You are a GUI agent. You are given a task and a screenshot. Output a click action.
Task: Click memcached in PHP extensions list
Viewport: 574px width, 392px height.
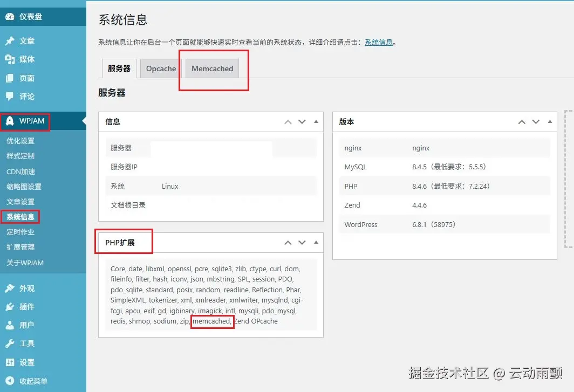(x=212, y=321)
